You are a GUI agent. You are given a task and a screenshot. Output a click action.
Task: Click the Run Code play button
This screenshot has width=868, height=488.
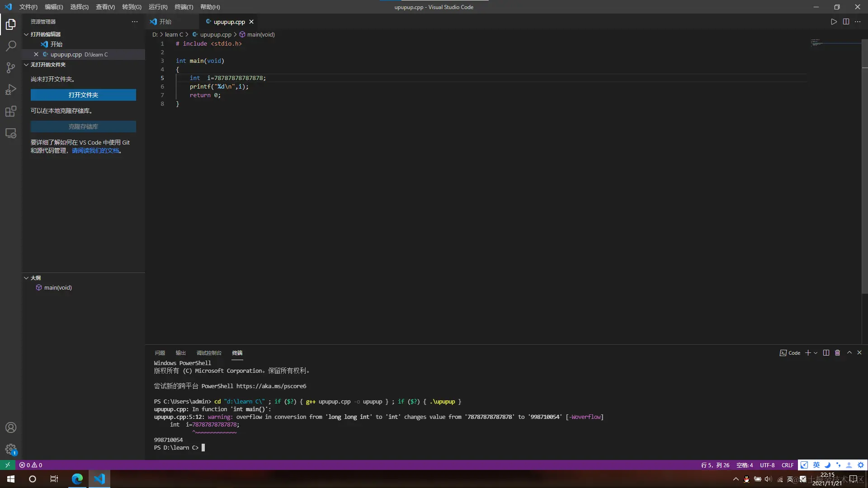tap(834, 22)
